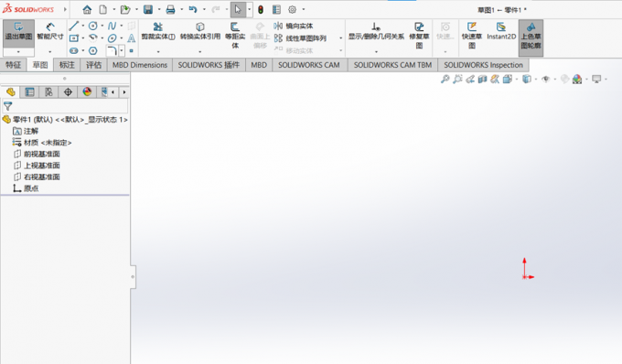The width and height of the screenshot is (622, 364).
Task: Expand the dropdown arrow under Exit Sketch
Action: (18, 52)
